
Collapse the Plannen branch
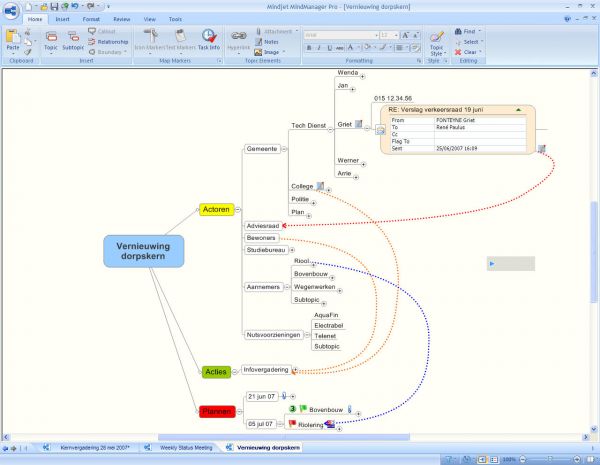[240, 412]
